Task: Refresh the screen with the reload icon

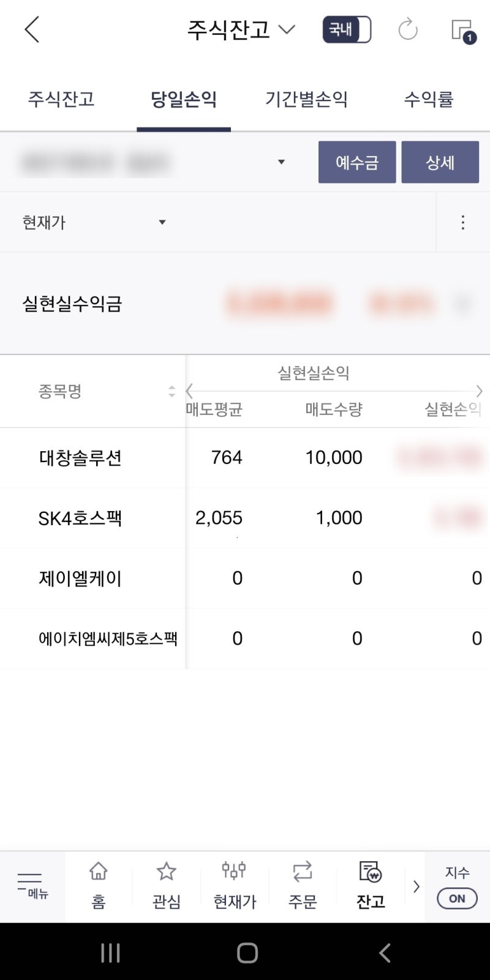Action: (408, 29)
